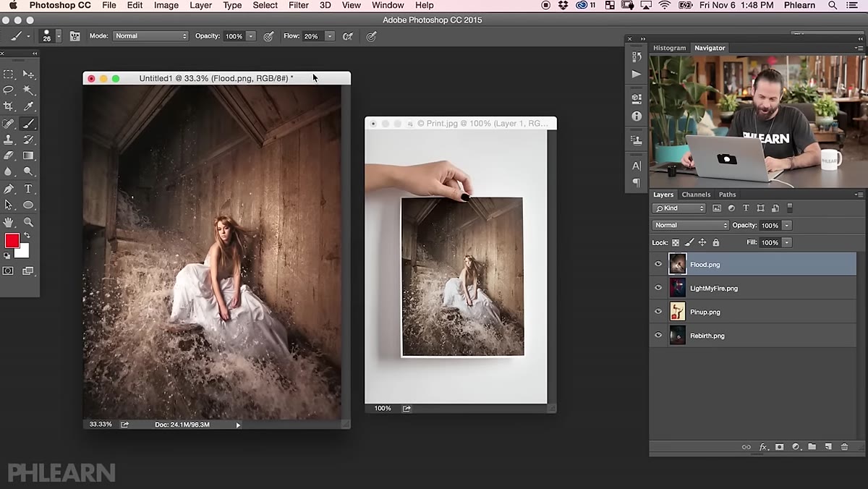Viewport: 868px width, 489px height.
Task: Click the Add layer mask icon
Action: pos(779,447)
